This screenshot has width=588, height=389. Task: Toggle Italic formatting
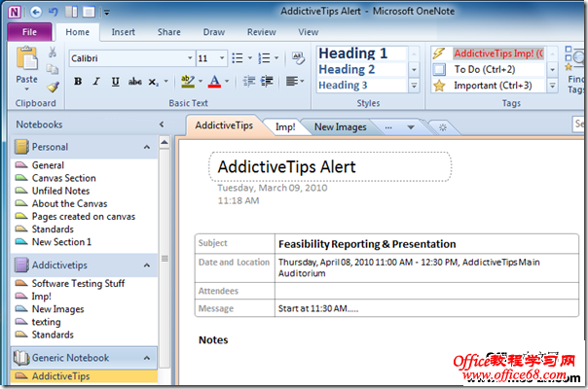[x=96, y=82]
